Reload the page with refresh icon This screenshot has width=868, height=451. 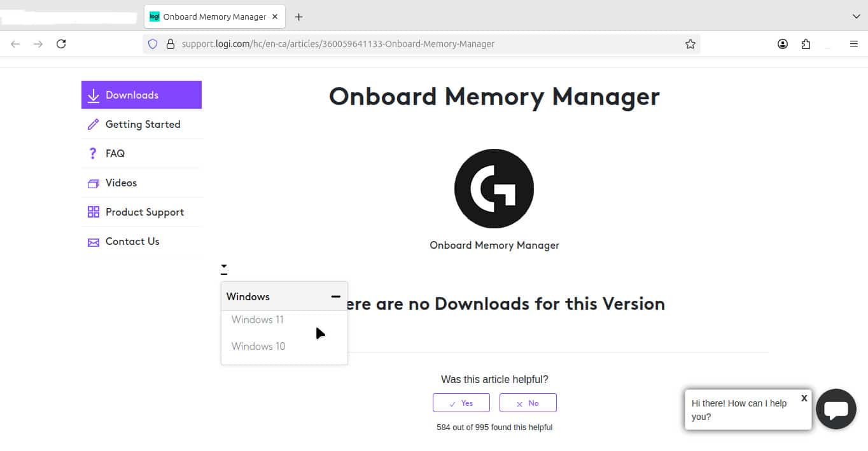click(x=61, y=44)
